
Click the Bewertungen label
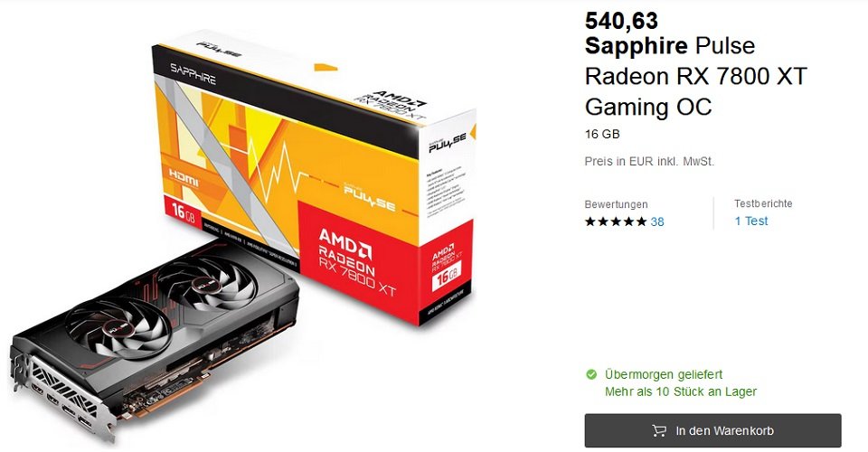(x=616, y=204)
